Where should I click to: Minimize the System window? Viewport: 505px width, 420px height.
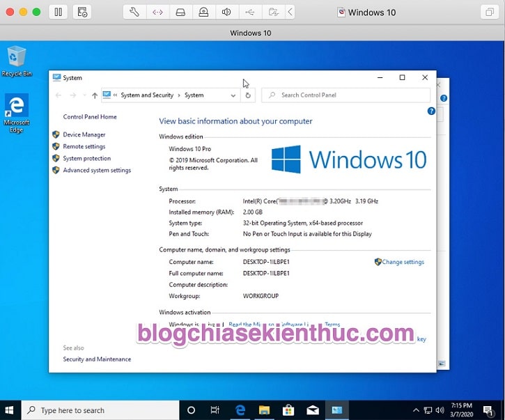click(x=380, y=77)
